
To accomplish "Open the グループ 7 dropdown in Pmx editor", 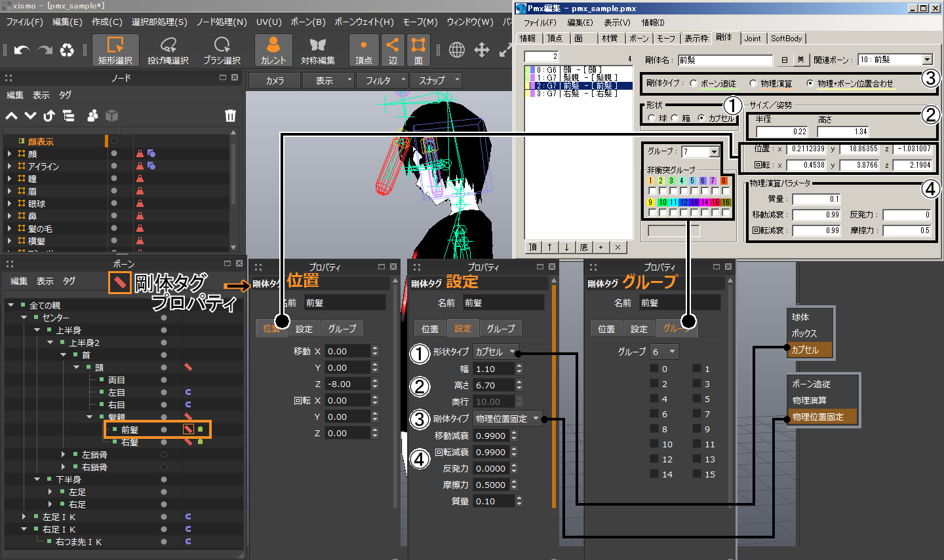I will tap(714, 152).
